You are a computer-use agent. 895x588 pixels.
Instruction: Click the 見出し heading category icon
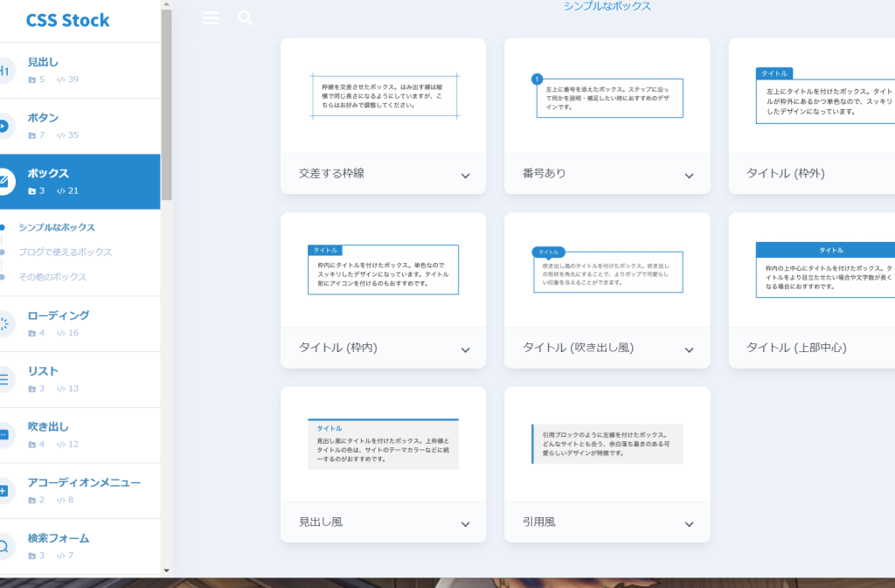(4, 71)
